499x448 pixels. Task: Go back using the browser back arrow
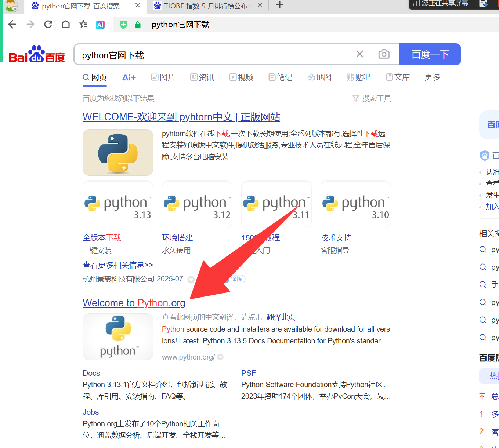12,25
